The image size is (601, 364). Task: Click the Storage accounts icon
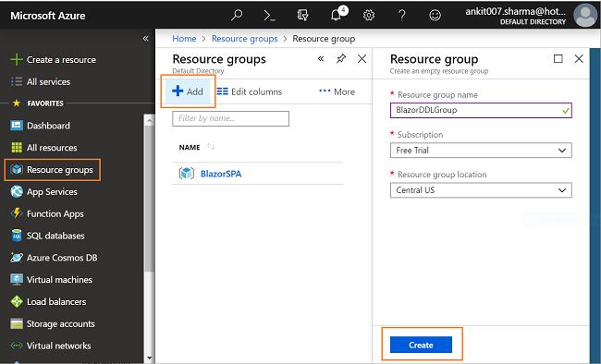click(17, 323)
